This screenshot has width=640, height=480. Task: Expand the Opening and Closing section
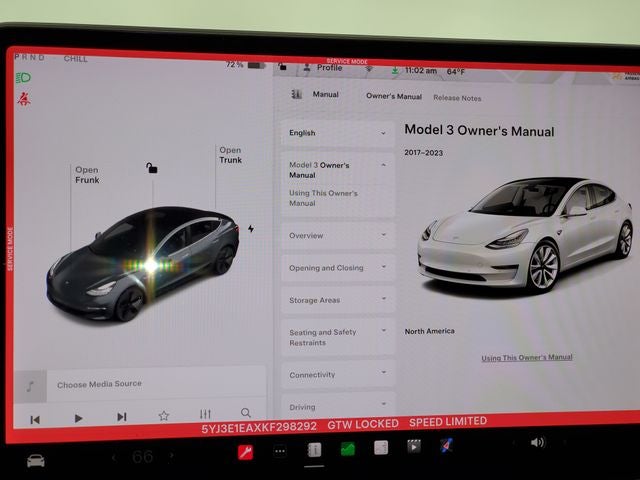tap(337, 268)
